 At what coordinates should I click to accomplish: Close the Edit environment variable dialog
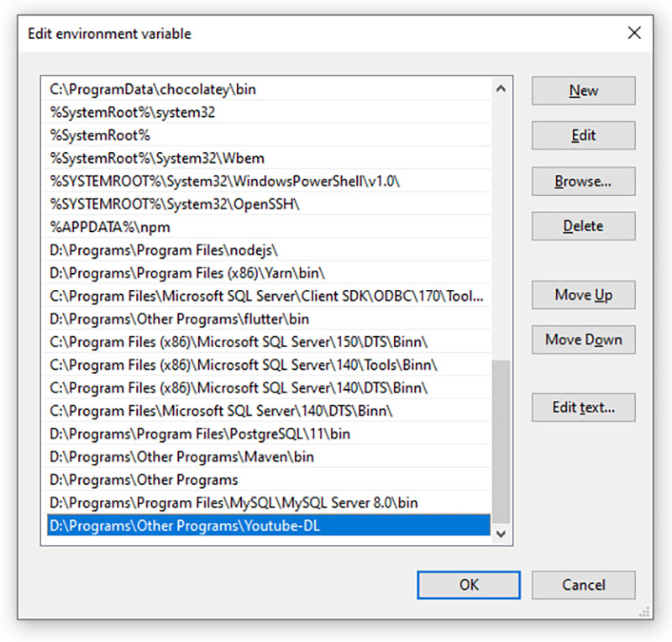coord(635,33)
